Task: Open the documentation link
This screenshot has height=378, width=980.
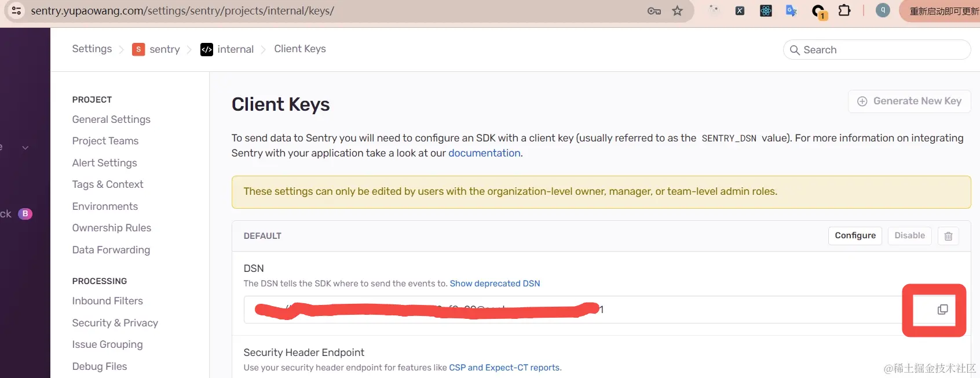Action: [x=484, y=153]
